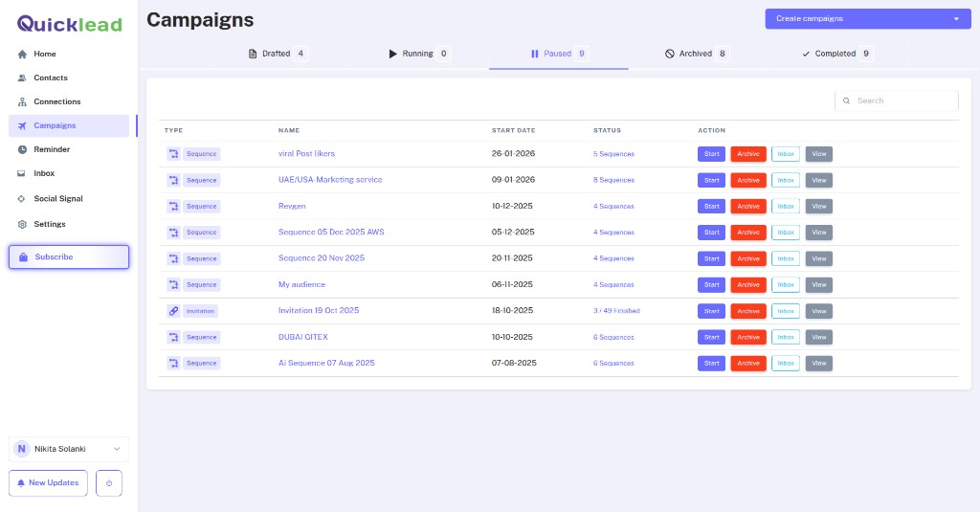Screen dimensions: 980x512
Task: Open the UAE/USA Marketing service campaign link
Action: [x=330, y=180]
